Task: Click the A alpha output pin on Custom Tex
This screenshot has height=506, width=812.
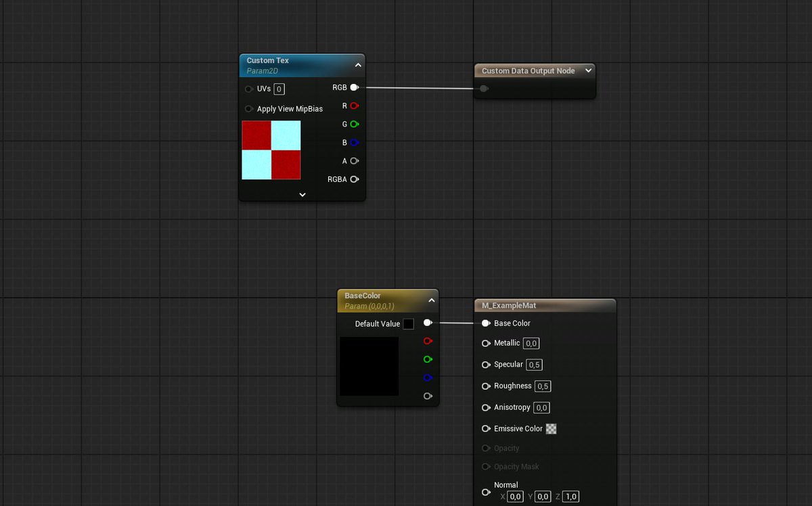Action: coord(354,161)
